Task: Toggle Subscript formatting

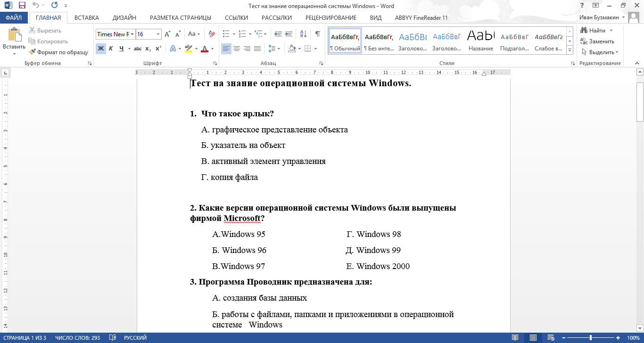Action: click(x=148, y=49)
